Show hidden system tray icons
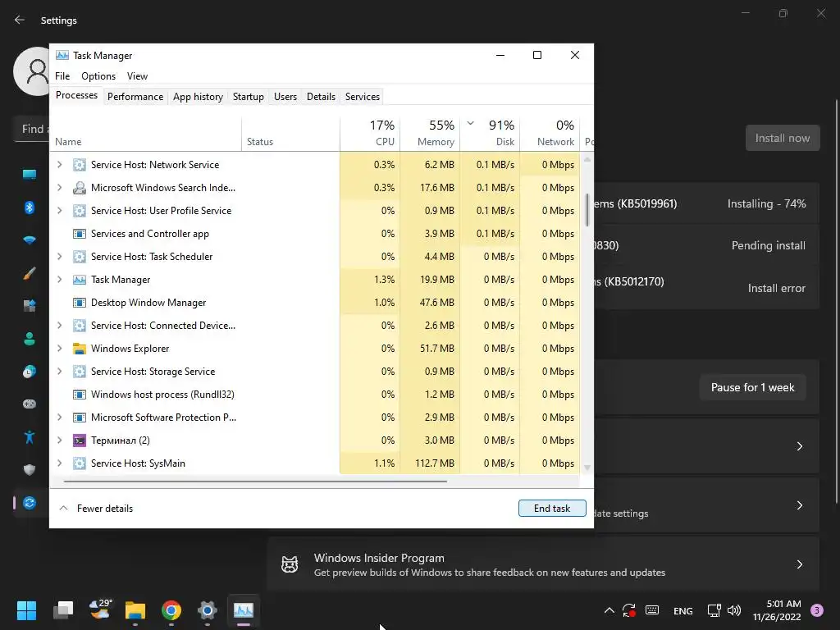 coord(609,610)
